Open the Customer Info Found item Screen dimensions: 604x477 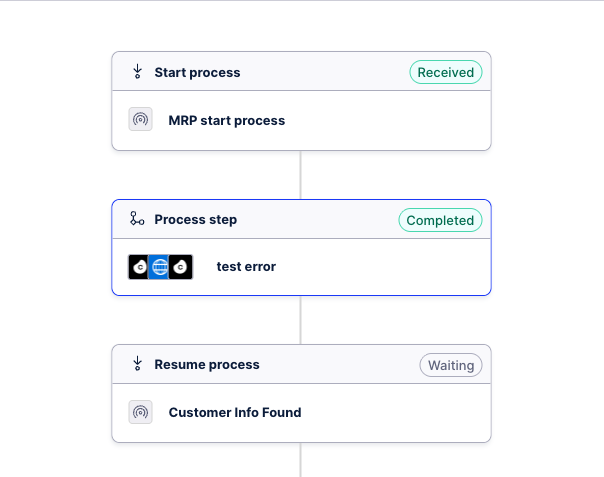pyautogui.click(x=235, y=412)
